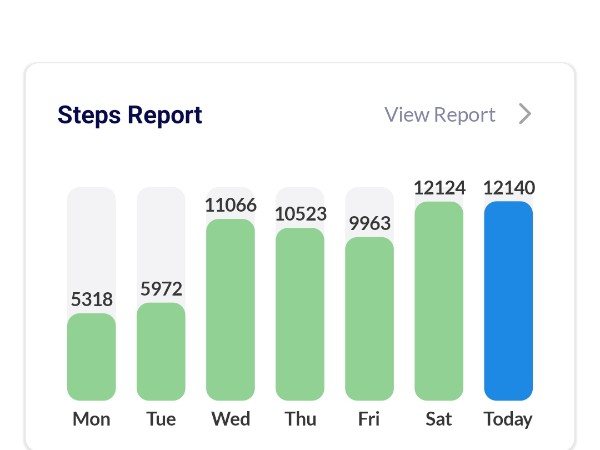
Task: Click the Today axis label
Action: tap(508, 419)
